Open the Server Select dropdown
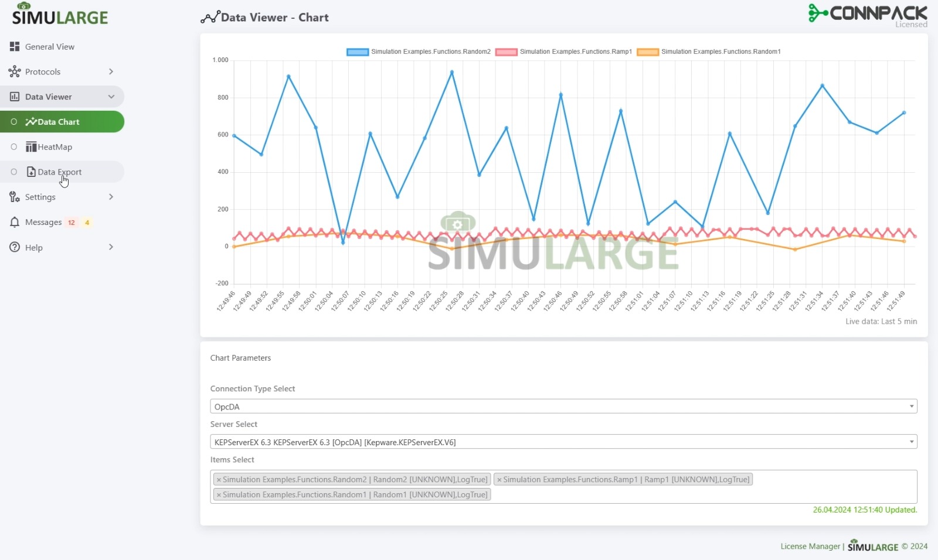 [x=563, y=442]
